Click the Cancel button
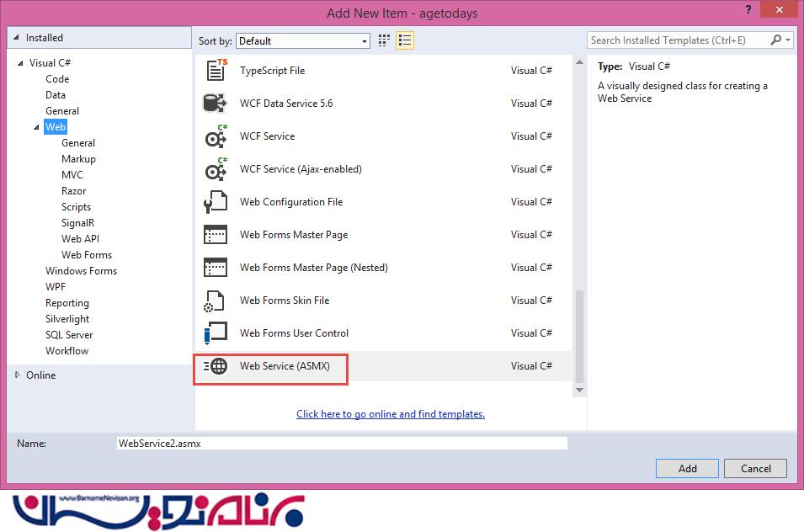Viewport: 804px width, 532px height. tap(755, 469)
